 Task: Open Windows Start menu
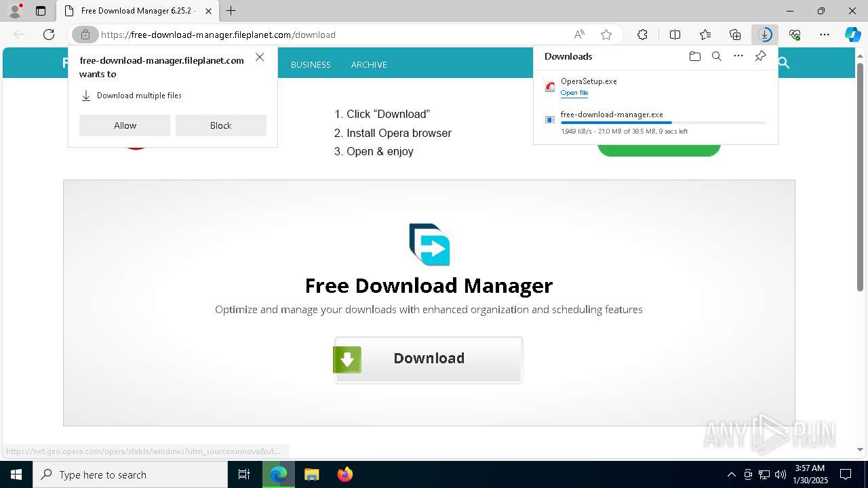coord(16,474)
